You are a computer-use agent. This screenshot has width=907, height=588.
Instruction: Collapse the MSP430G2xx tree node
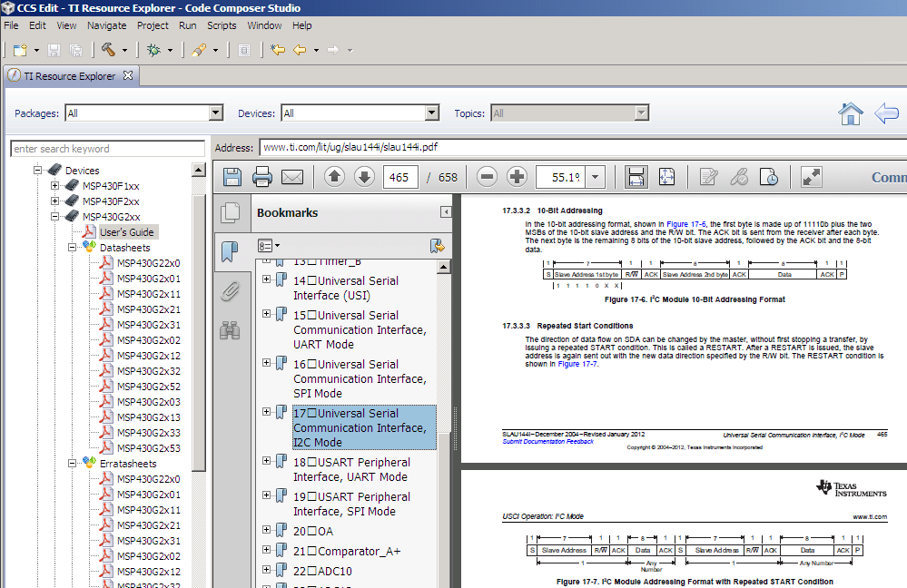55,216
